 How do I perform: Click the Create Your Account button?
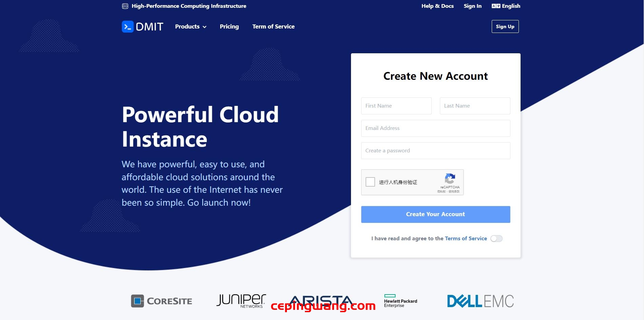435,214
